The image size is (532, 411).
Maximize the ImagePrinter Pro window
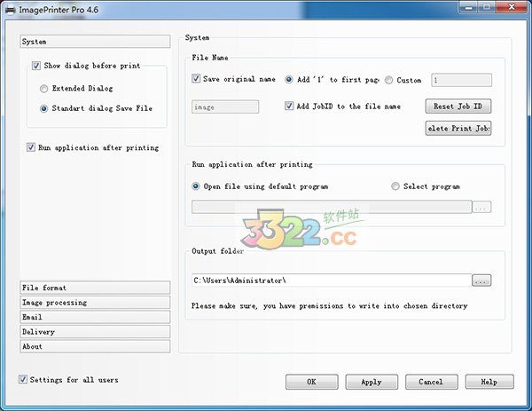pos(487,7)
